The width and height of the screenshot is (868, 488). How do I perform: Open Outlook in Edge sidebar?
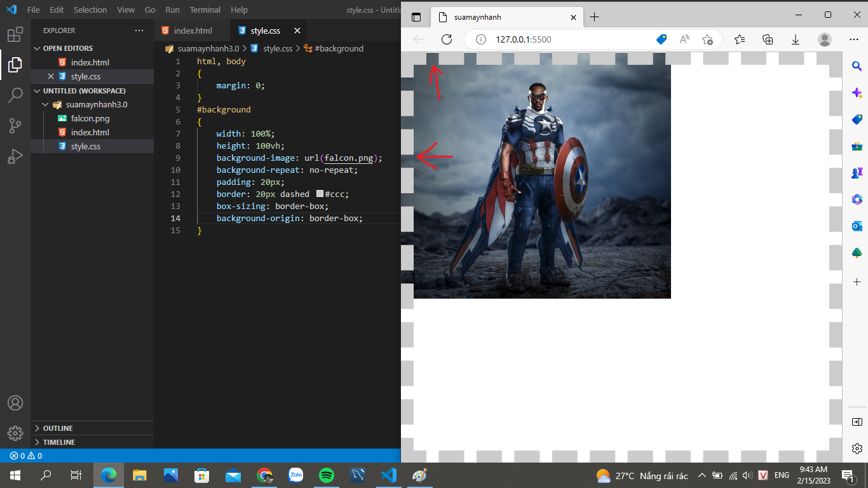(x=857, y=226)
